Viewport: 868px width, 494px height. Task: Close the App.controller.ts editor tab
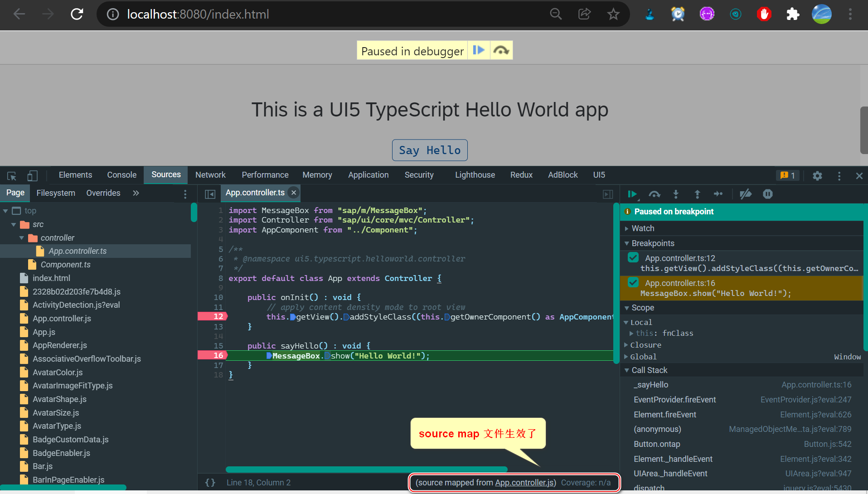coord(294,193)
